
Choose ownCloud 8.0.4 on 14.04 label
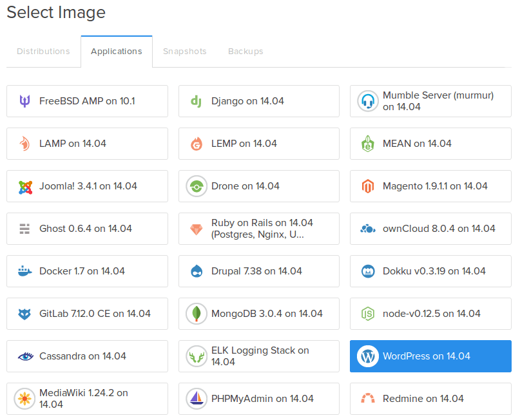coord(439,229)
